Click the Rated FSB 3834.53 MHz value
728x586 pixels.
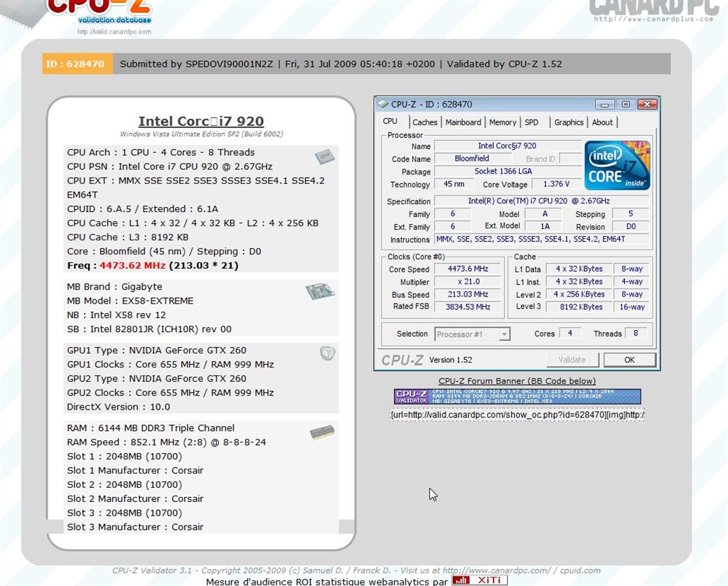pos(468,307)
